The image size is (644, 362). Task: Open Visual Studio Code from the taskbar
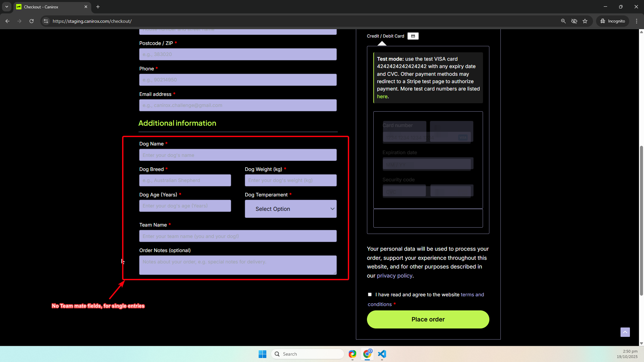click(382, 354)
